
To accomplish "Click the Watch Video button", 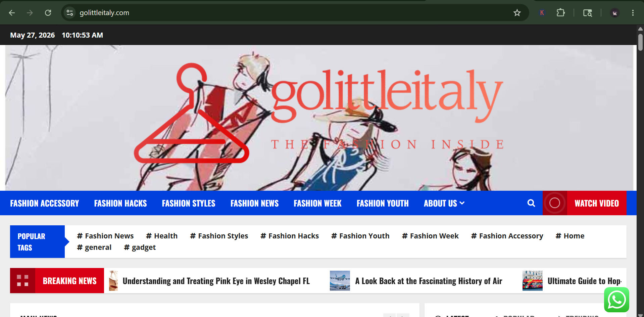I will pyautogui.click(x=597, y=203).
